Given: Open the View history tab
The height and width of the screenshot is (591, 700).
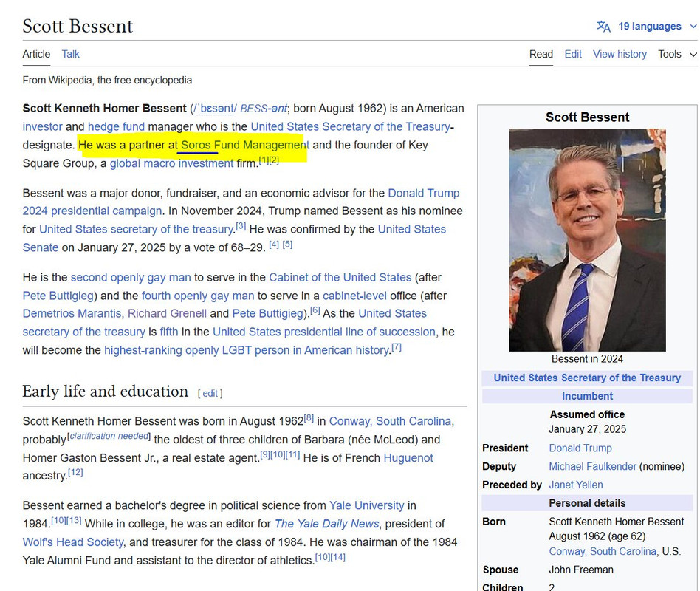Looking at the screenshot, I should point(620,54).
